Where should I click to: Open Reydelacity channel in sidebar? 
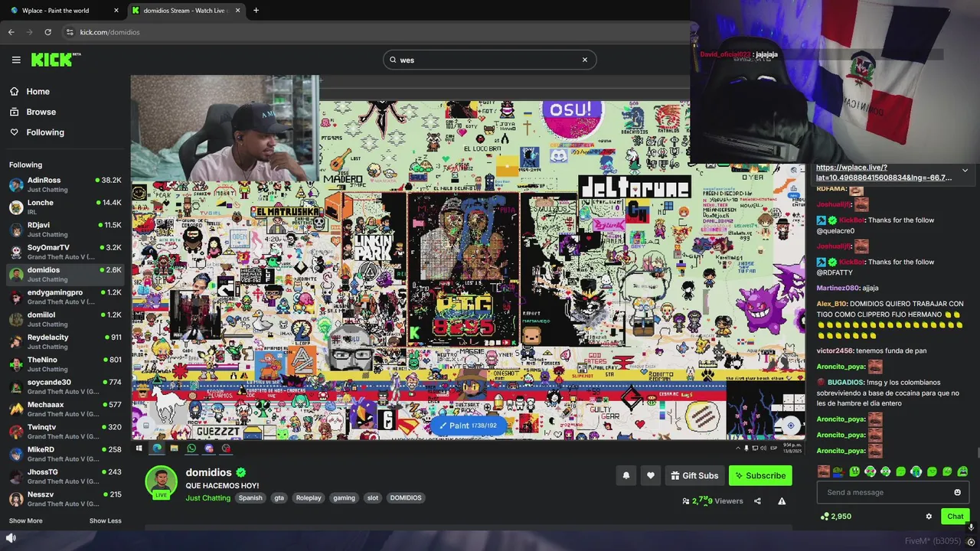tap(65, 341)
